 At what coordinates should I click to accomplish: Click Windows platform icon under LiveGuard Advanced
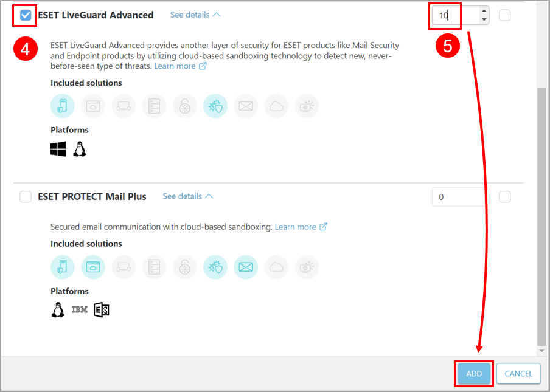click(58, 150)
